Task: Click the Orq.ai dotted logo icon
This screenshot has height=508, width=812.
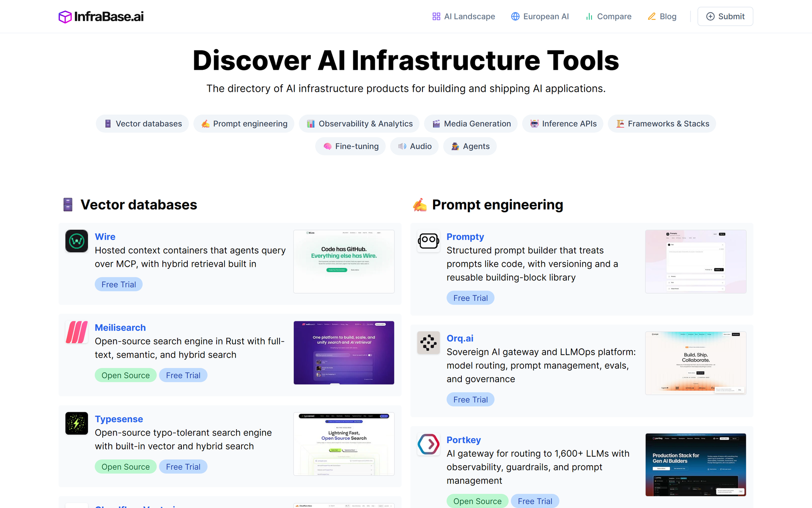Action: click(428, 343)
